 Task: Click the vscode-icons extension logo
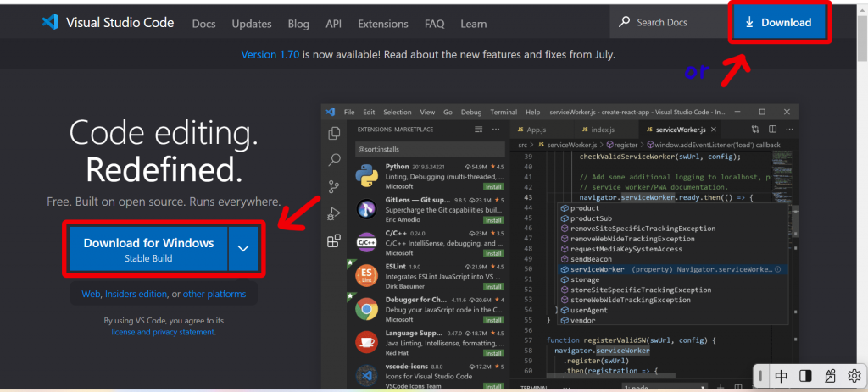[x=367, y=375]
